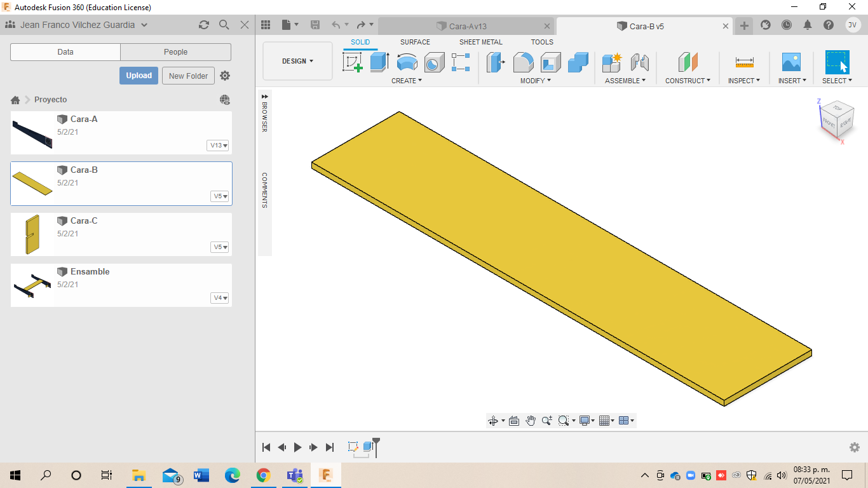Open the JV profile menu
The width and height of the screenshot is (868, 488).
pos(853,25)
